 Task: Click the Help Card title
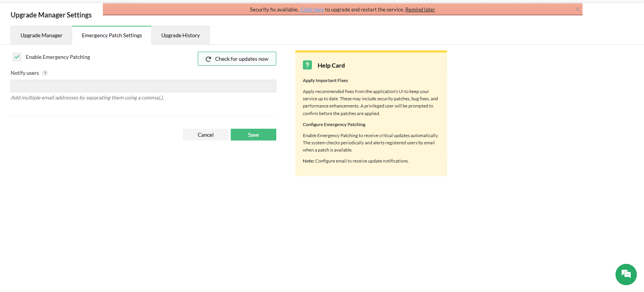coord(331,65)
